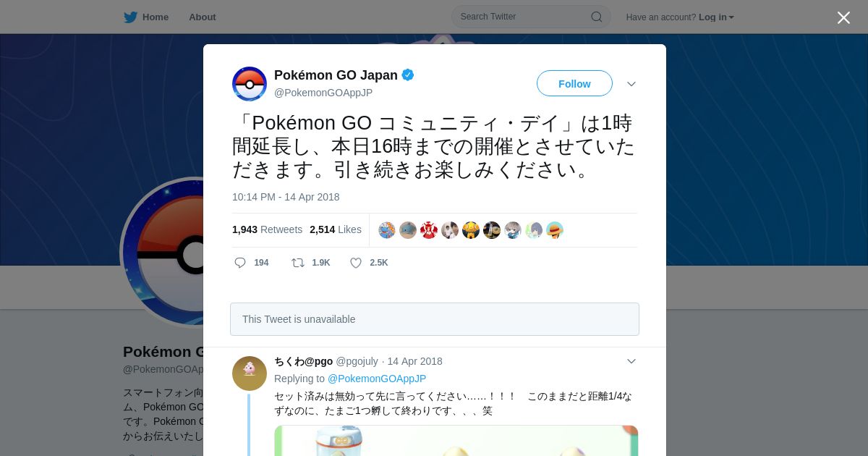
Task: Close the tweet overlay with X
Action: pyautogui.click(x=843, y=17)
